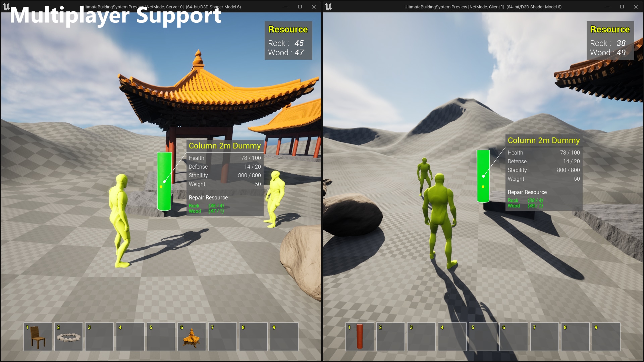Click empty hotbar slot 7 in server window
This screenshot has height=362, width=644.
(x=222, y=337)
